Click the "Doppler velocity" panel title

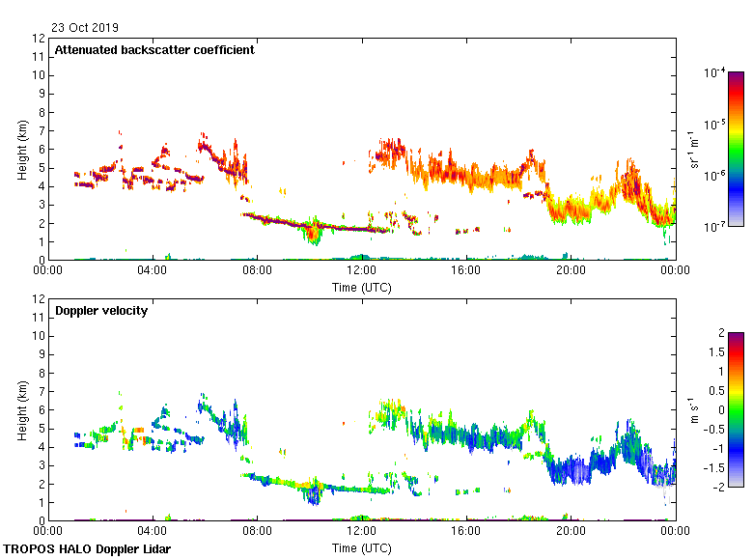101,311
